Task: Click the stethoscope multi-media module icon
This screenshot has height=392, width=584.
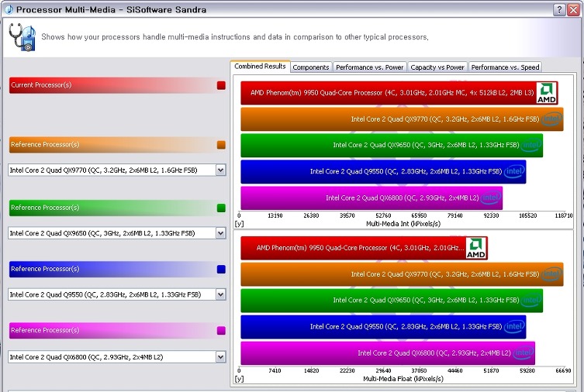Action: tap(22, 37)
